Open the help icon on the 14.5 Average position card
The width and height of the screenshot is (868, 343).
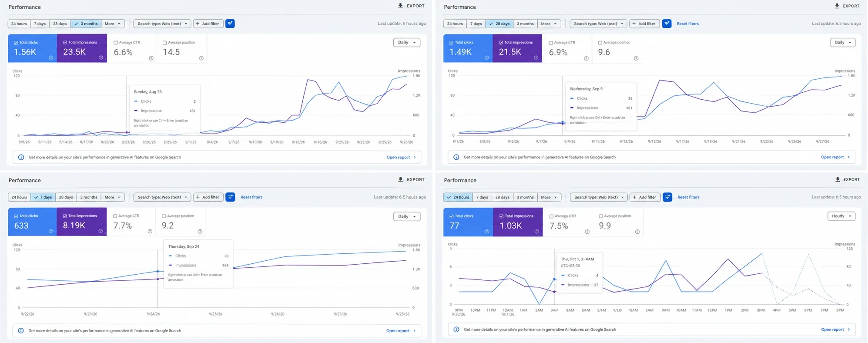[201, 58]
